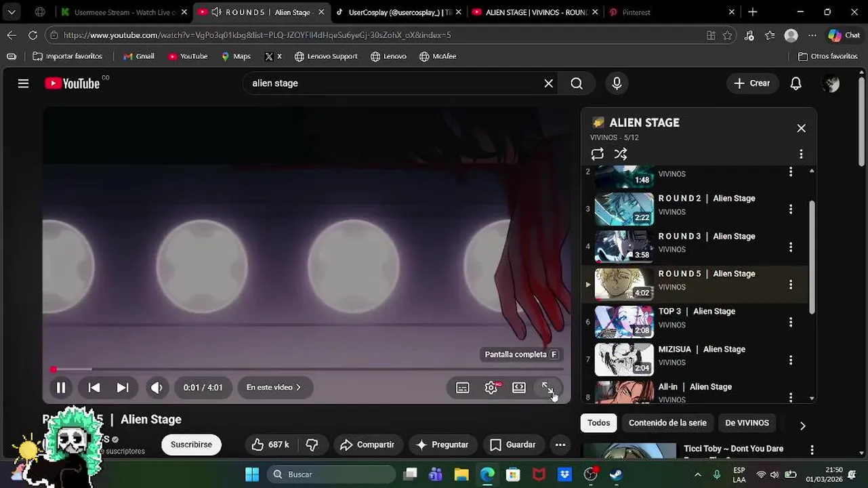The height and width of the screenshot is (488, 868).
Task: Switch to the Pinterest browser tab
Action: click(x=671, y=12)
